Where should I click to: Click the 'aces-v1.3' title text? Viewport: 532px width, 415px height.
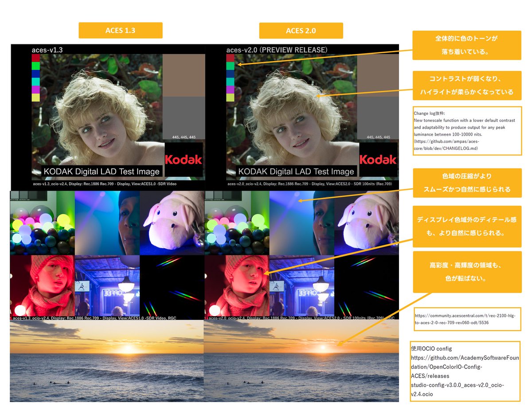click(x=47, y=50)
